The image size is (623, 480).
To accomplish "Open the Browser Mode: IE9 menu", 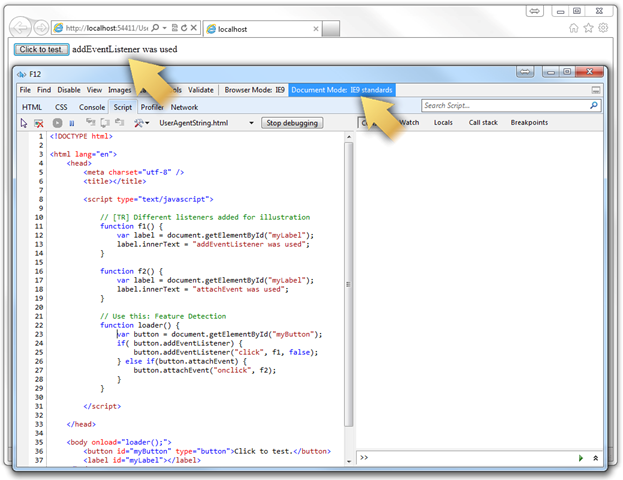I will (254, 90).
